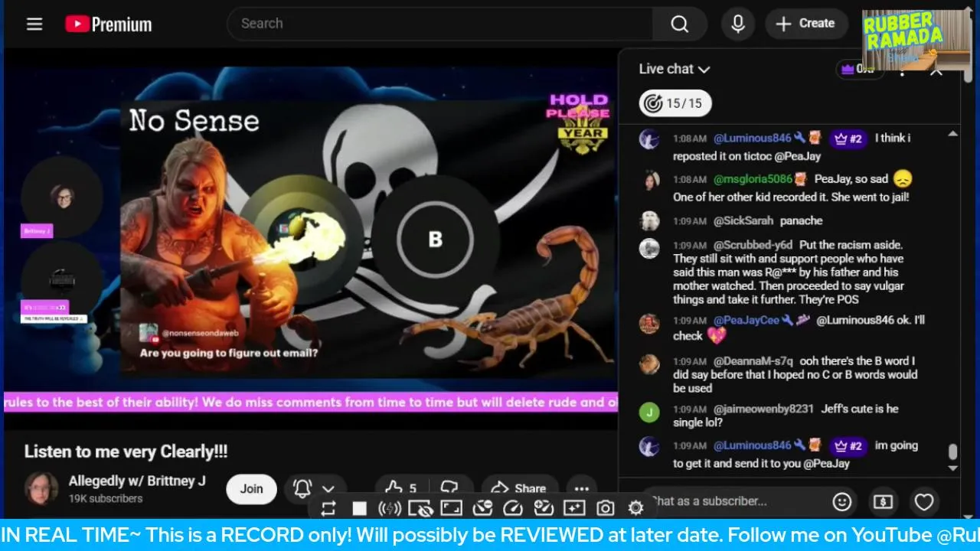Expand the notification options chevron
The width and height of the screenshot is (980, 551).
(328, 488)
